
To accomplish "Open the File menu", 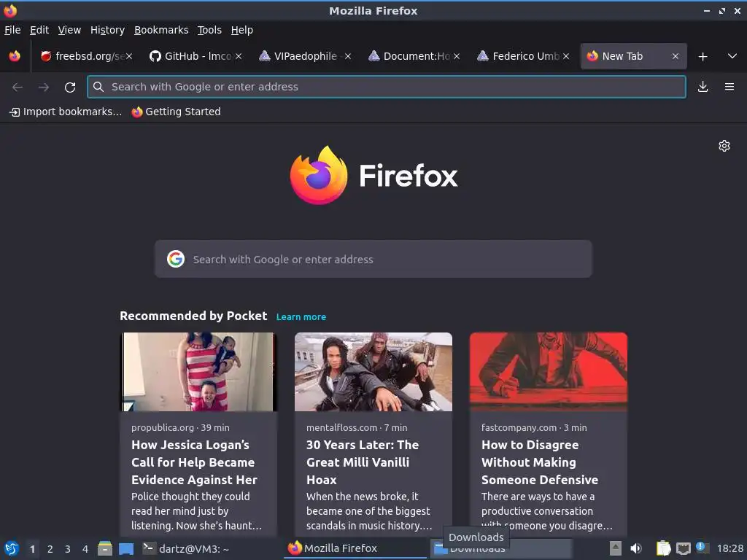I will pos(12,30).
